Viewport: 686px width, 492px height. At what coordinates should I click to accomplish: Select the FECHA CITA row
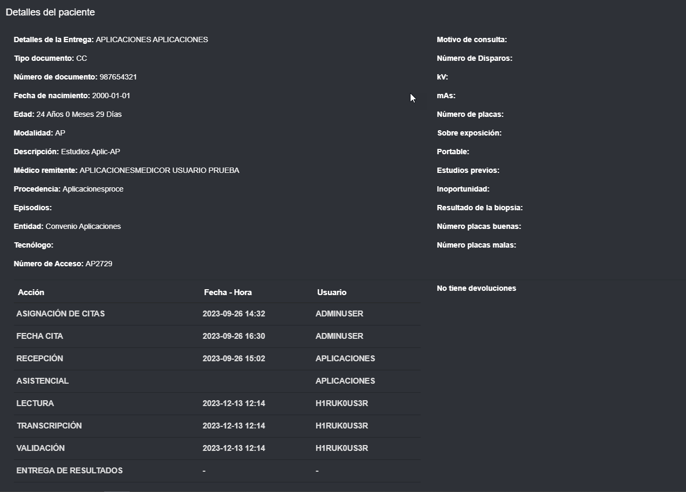tap(217, 336)
